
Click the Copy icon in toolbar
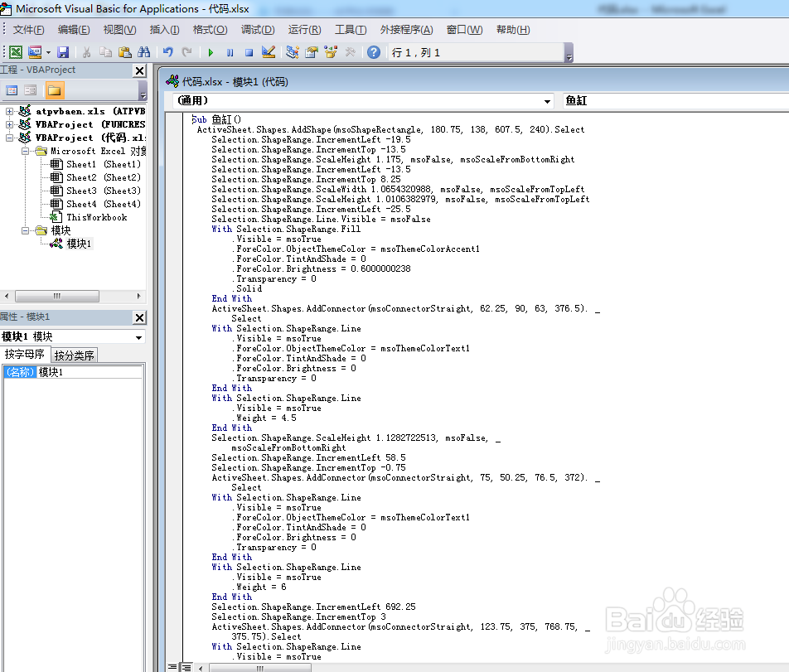point(106,52)
